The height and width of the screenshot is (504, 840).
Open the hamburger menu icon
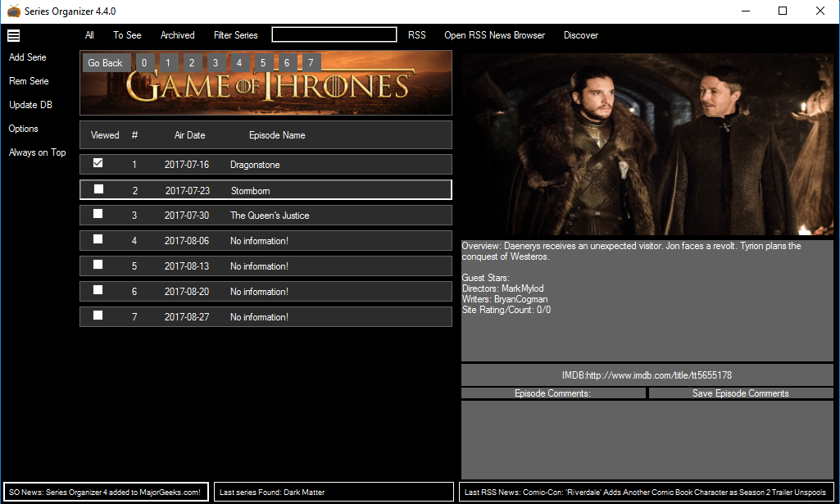[13, 35]
